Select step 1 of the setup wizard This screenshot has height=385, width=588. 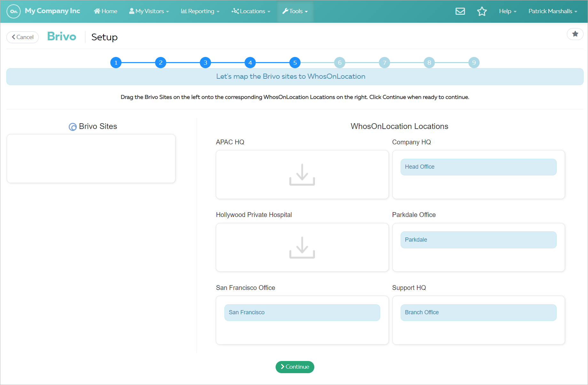(116, 63)
